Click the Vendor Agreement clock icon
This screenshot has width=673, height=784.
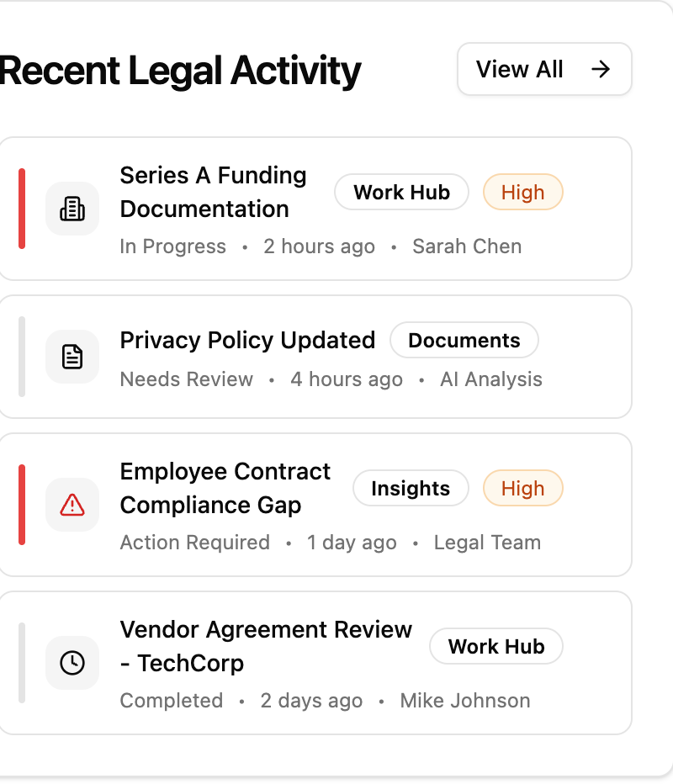point(72,663)
